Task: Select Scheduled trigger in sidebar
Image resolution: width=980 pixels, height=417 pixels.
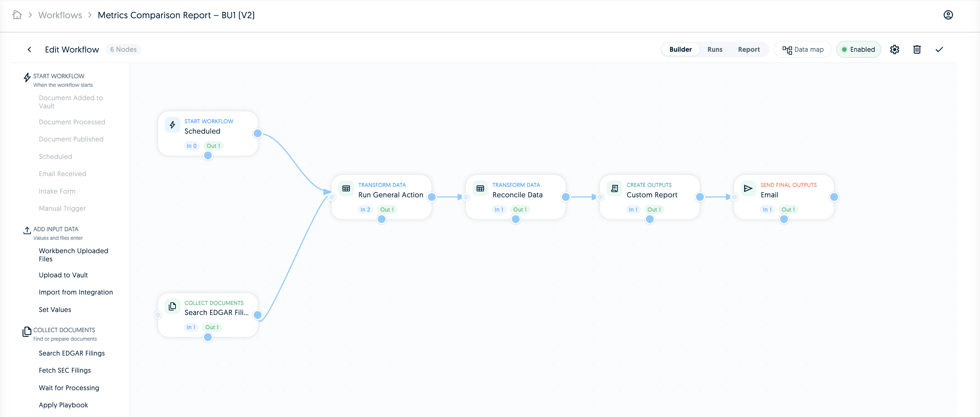Action: [55, 157]
